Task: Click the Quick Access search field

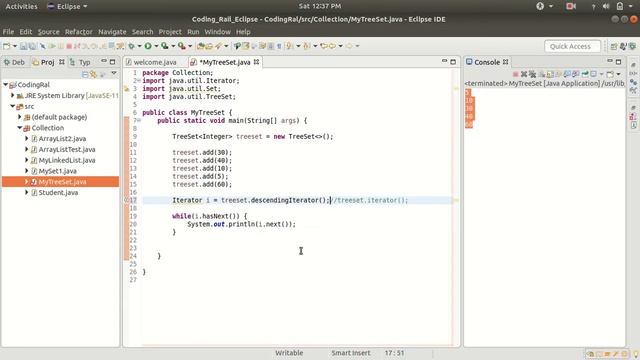Action: pyautogui.click(x=572, y=46)
